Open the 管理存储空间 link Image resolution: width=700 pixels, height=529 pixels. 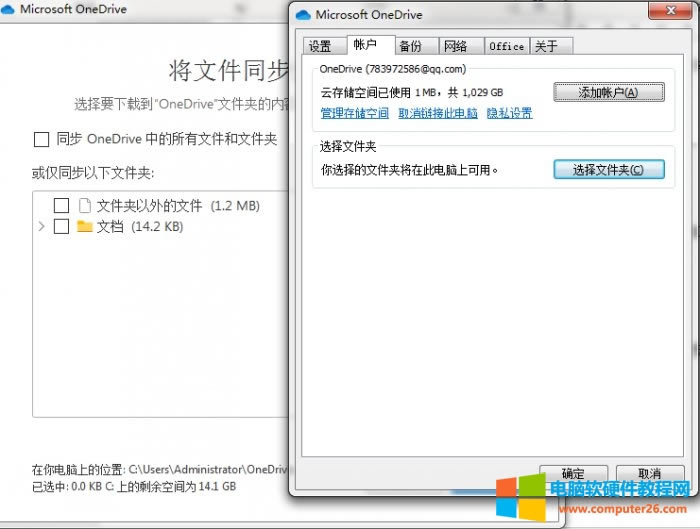point(354,113)
